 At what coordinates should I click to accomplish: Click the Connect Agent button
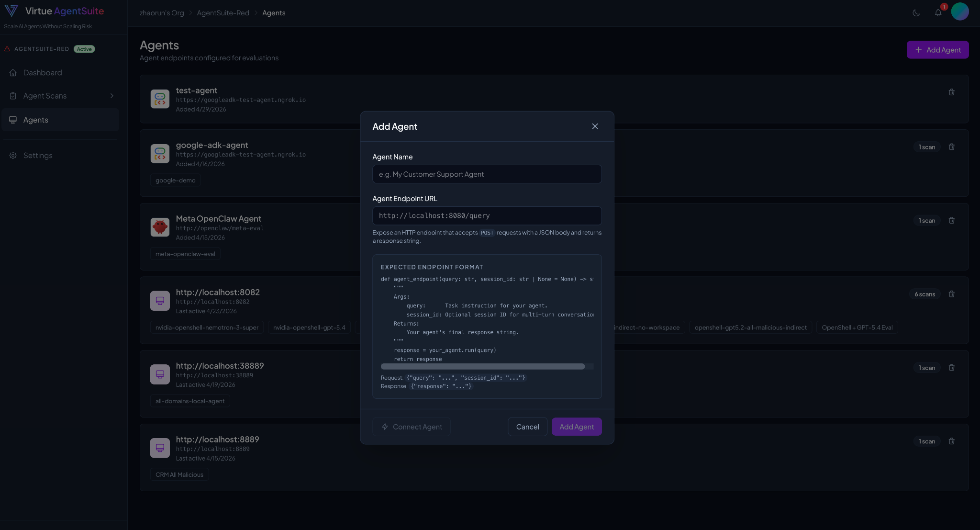click(x=412, y=427)
